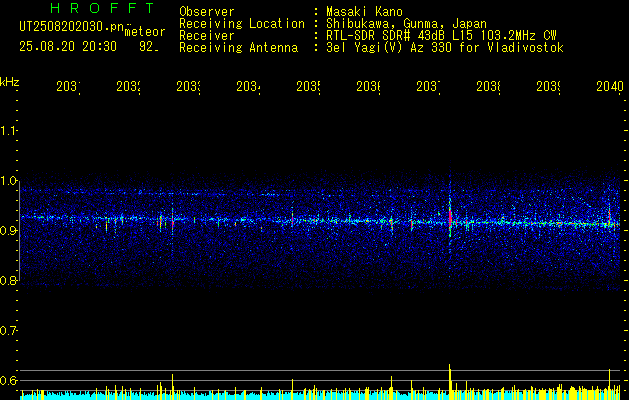The image size is (629, 400).
Task: Click the Observer label
Action: tap(207, 12)
